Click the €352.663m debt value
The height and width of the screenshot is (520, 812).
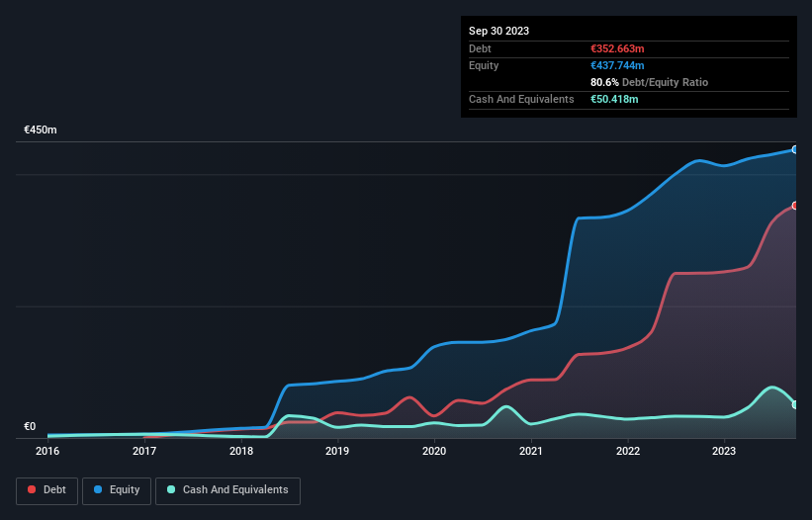coord(617,48)
